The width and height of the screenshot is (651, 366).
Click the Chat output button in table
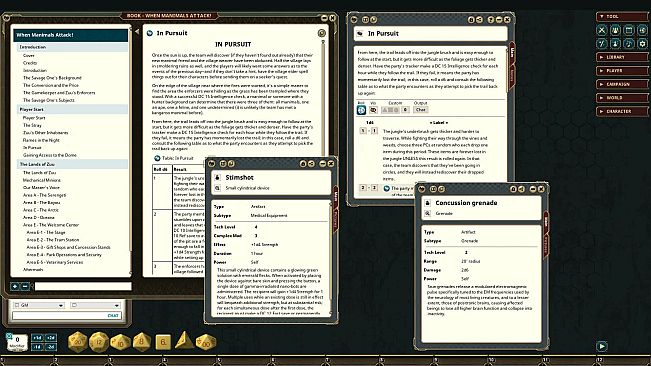tap(421, 110)
